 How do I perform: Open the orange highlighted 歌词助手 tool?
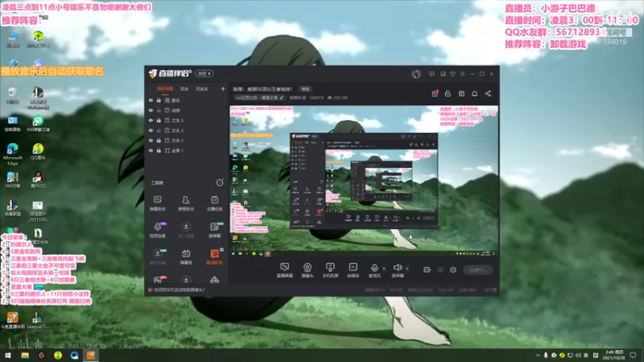click(214, 257)
